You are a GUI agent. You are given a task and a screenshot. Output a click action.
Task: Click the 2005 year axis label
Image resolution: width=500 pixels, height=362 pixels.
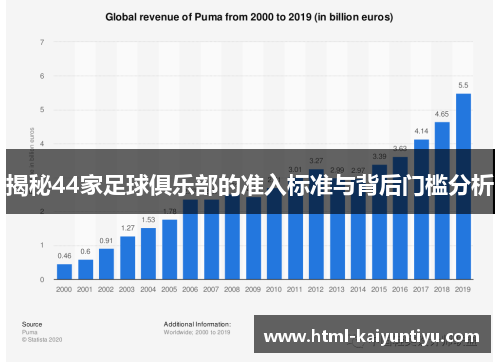click(x=169, y=289)
